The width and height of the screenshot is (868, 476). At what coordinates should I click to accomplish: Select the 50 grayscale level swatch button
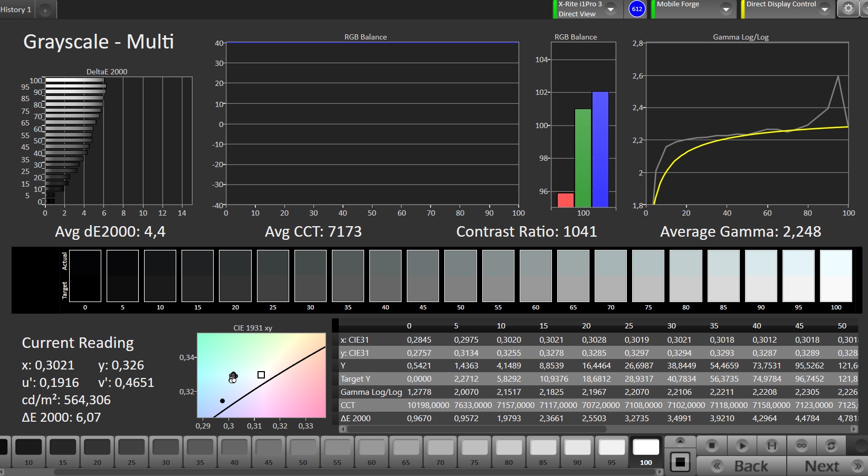[303, 452]
